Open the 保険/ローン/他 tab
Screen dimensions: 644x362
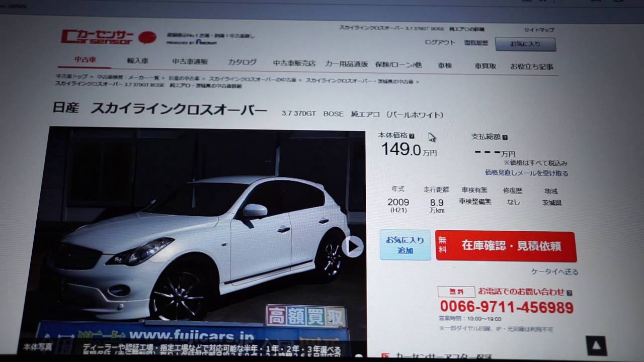tap(398, 64)
